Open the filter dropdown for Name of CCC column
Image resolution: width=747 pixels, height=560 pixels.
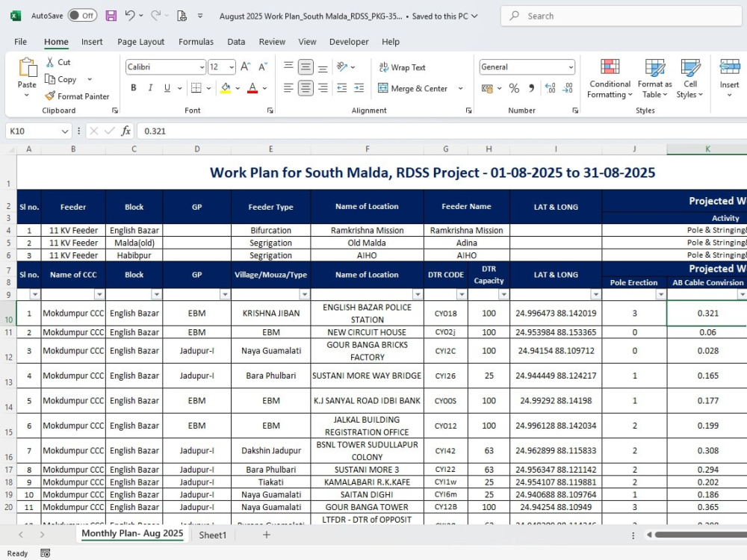pos(99,294)
